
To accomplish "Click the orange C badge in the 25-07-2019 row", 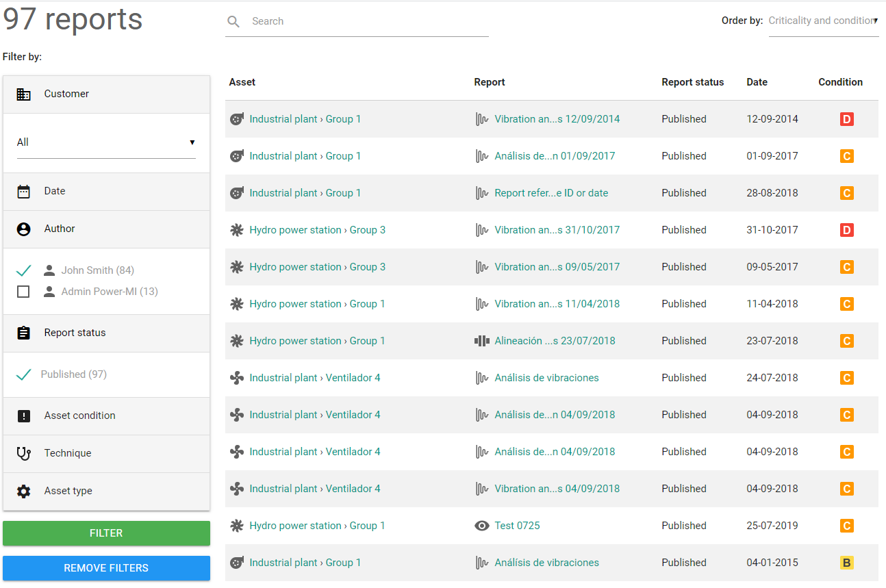I will coord(847,526).
